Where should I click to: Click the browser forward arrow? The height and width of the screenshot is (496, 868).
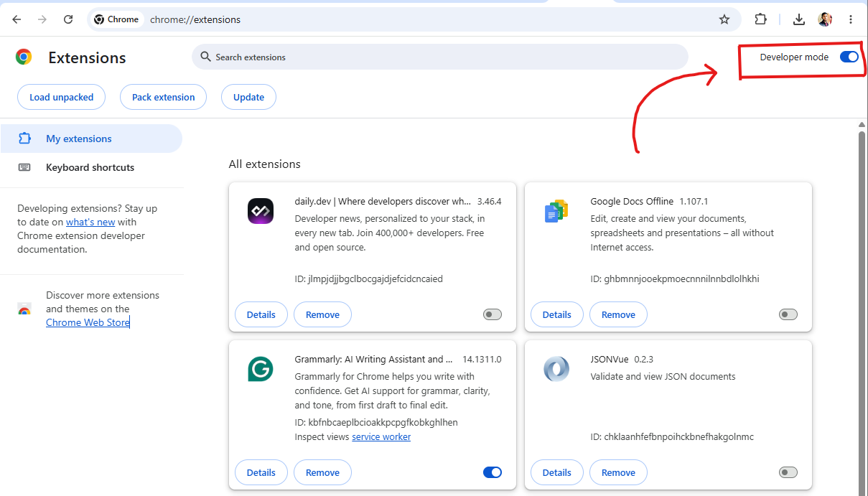pyautogui.click(x=42, y=19)
